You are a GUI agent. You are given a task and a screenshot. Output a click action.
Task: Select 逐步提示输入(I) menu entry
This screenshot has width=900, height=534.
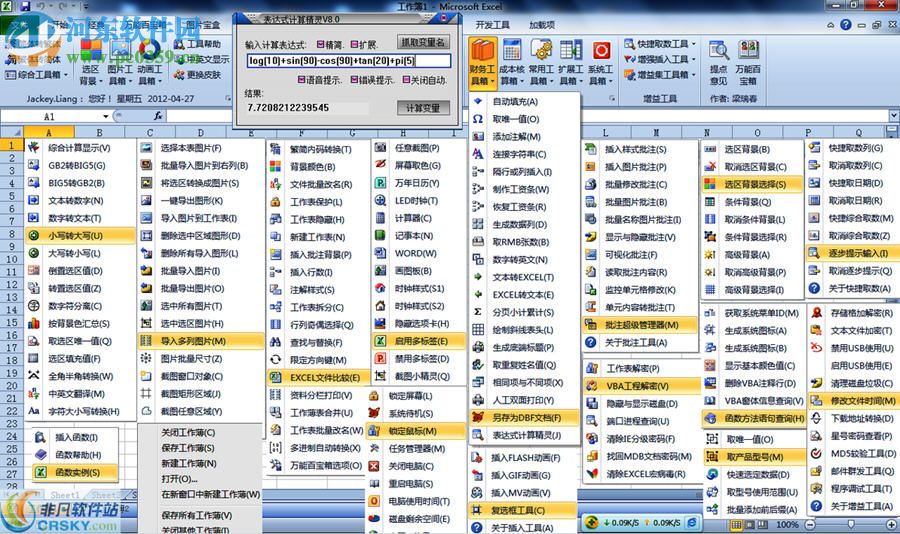pyautogui.click(x=852, y=253)
